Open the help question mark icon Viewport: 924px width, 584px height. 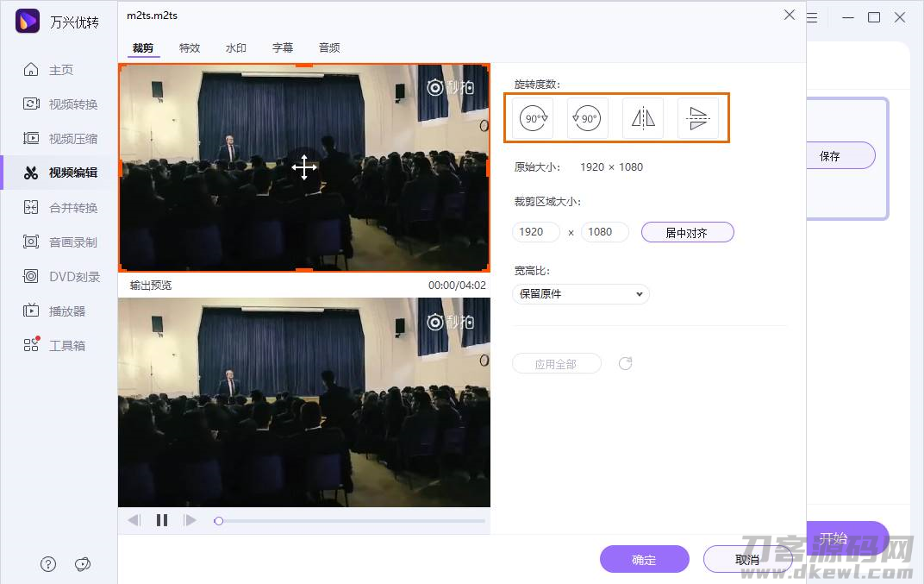click(x=48, y=564)
